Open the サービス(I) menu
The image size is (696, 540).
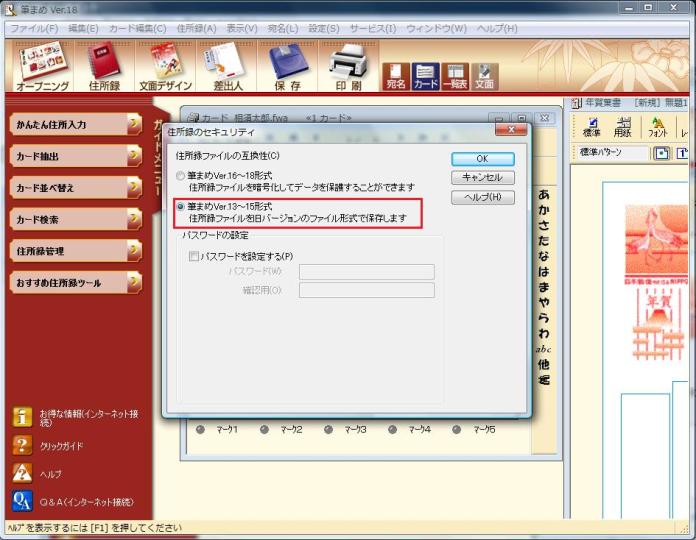point(373,28)
